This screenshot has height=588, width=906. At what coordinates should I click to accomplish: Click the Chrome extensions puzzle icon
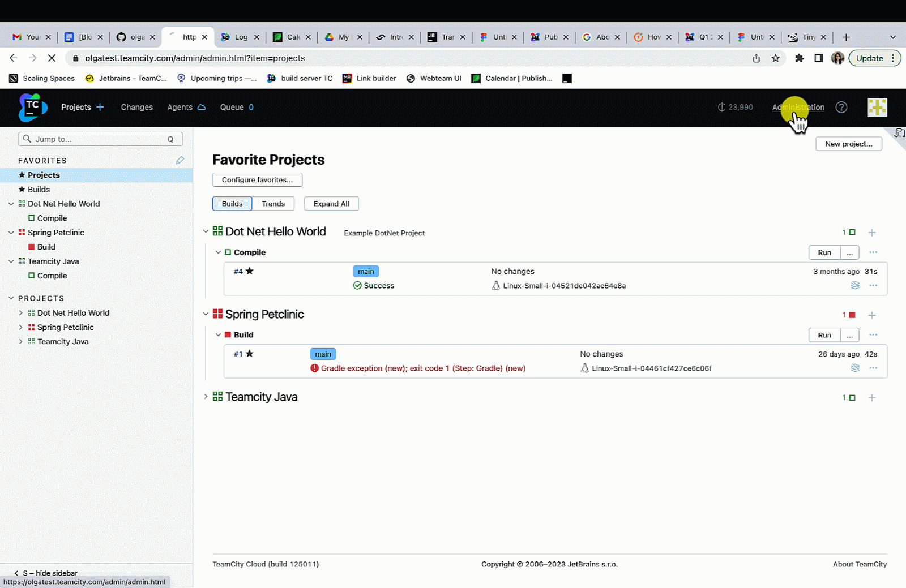coord(800,58)
